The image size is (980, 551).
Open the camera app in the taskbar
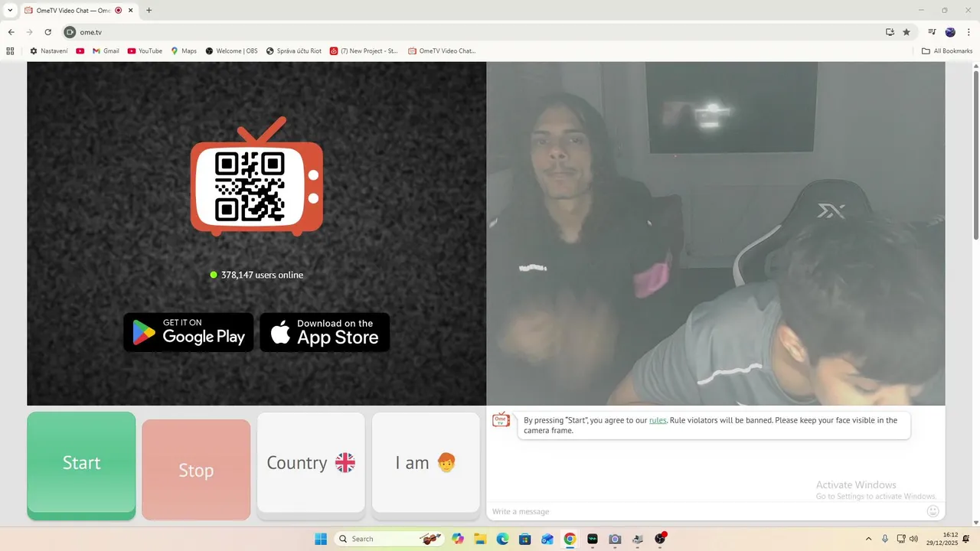pos(615,539)
